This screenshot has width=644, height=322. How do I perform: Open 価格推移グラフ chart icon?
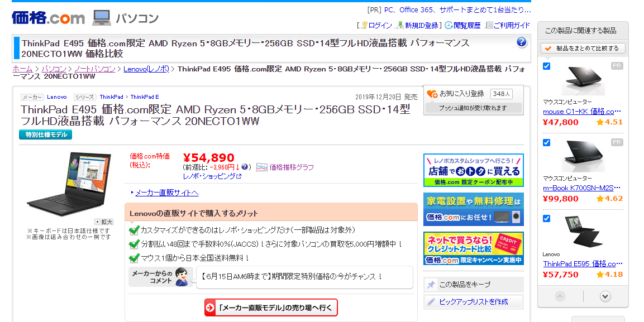(261, 167)
